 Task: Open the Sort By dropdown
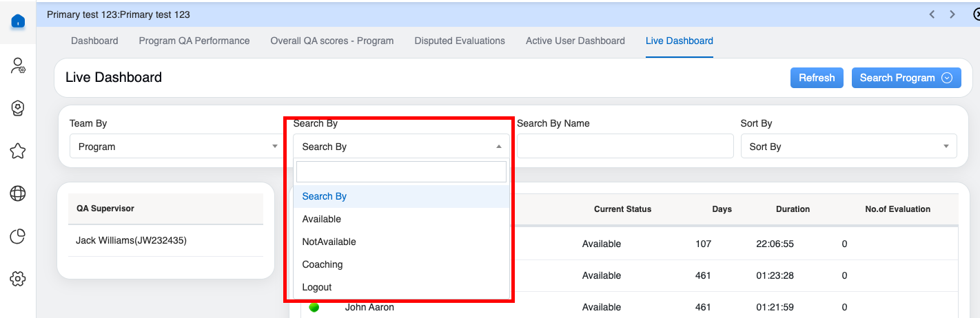pos(848,147)
